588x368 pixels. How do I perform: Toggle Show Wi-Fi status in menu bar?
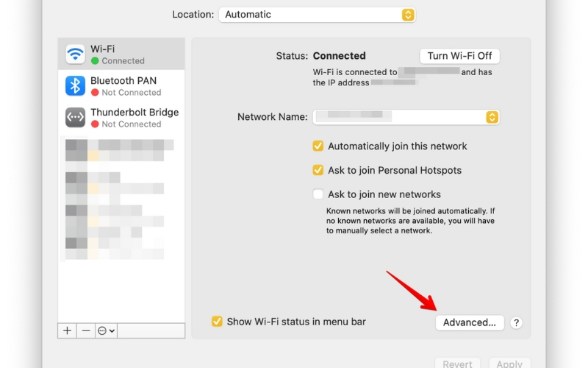pos(217,322)
